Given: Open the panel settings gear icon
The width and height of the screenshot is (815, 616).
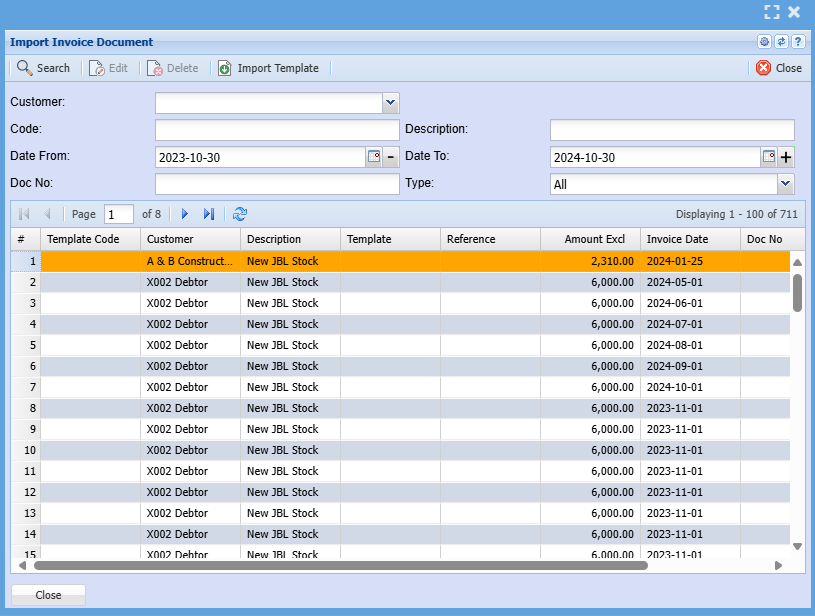Looking at the screenshot, I should point(764,42).
